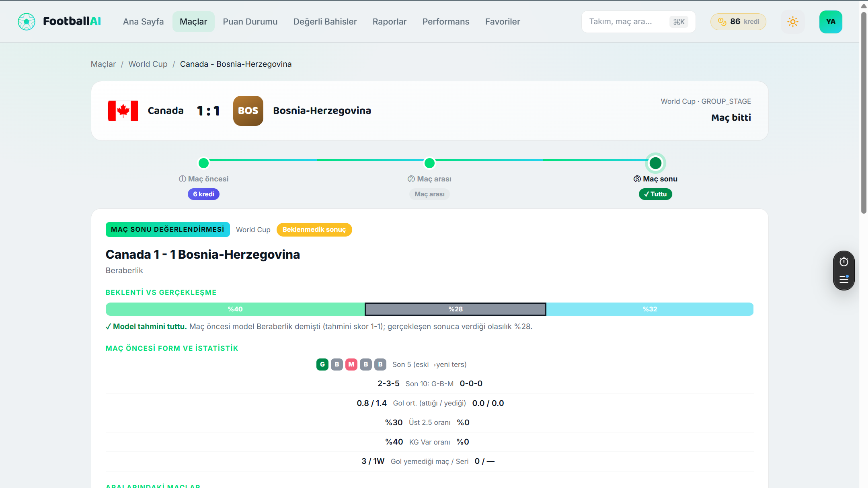Click the red M form badge
The height and width of the screenshot is (488, 868).
coord(351,364)
